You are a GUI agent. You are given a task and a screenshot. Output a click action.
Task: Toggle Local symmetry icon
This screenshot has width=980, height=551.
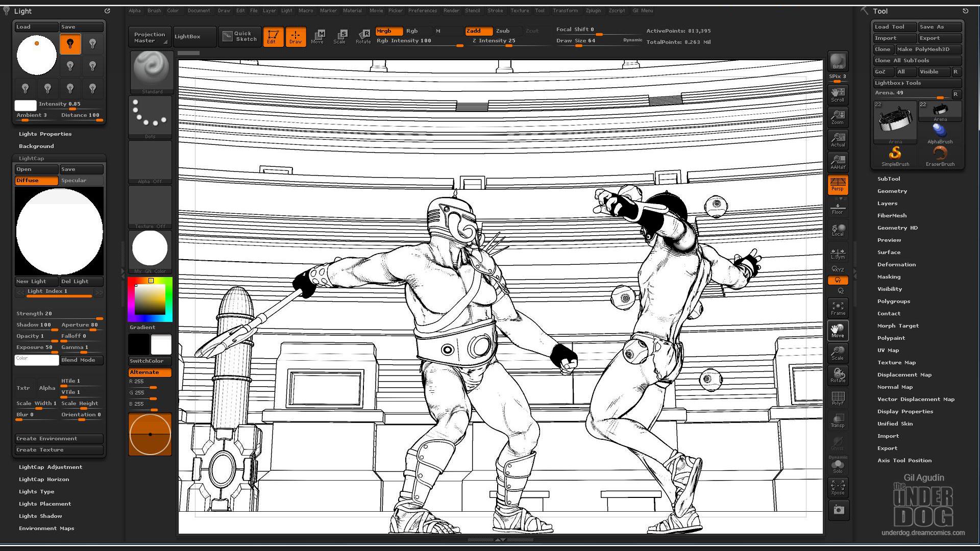pyautogui.click(x=838, y=230)
